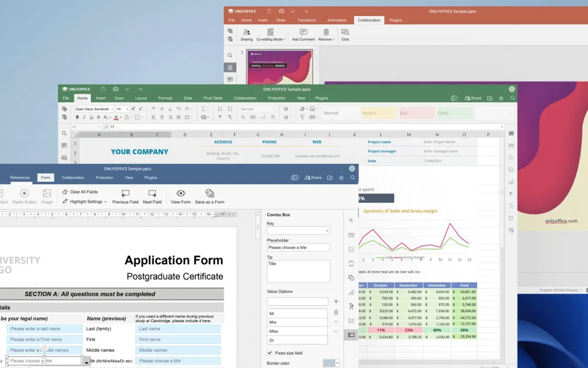Image resolution: width=588 pixels, height=368 pixels.
Task: Click the Placeholder input field
Action: [299, 248]
